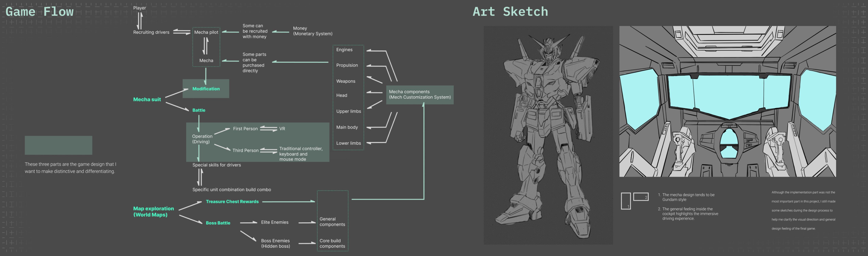Click the arrow between Boss Battle and Elite Enemies
This screenshot has width=868, height=256.
pyautogui.click(x=248, y=222)
